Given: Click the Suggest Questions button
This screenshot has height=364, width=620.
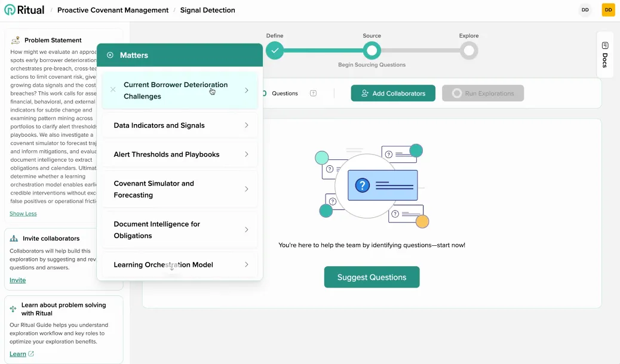Looking at the screenshot, I should point(372,277).
